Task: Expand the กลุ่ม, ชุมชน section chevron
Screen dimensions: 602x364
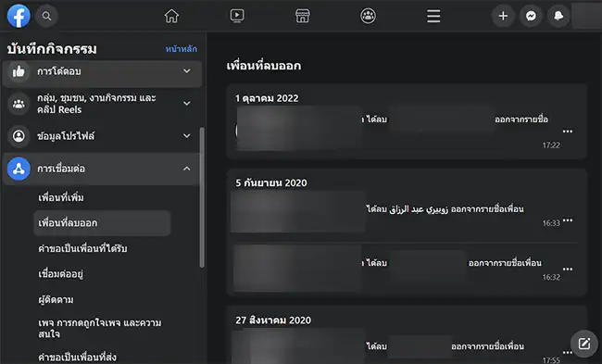Action: tap(186, 104)
